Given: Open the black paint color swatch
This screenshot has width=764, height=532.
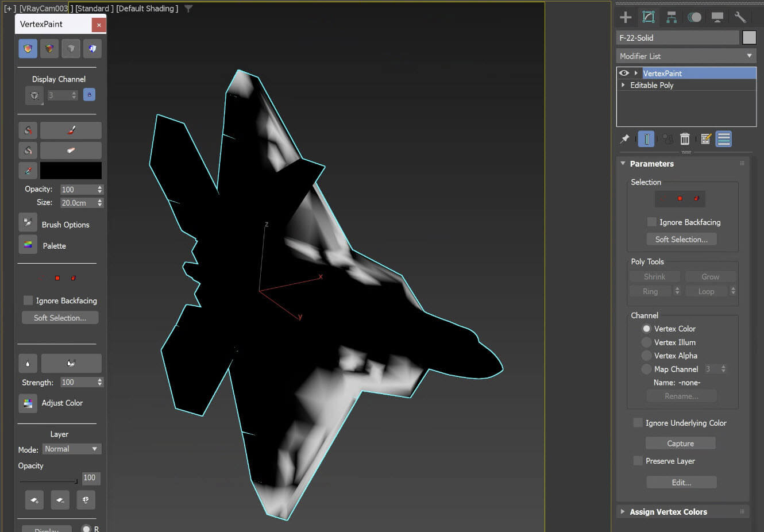Looking at the screenshot, I should (x=71, y=171).
